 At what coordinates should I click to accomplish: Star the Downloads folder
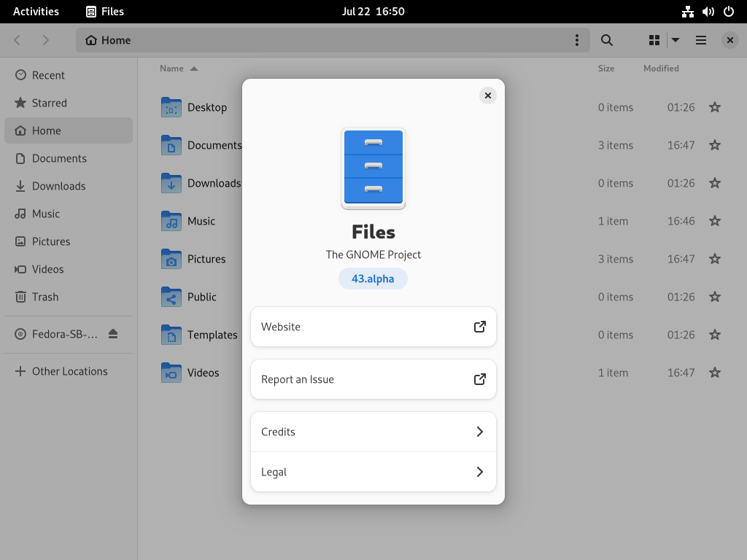pos(715,183)
